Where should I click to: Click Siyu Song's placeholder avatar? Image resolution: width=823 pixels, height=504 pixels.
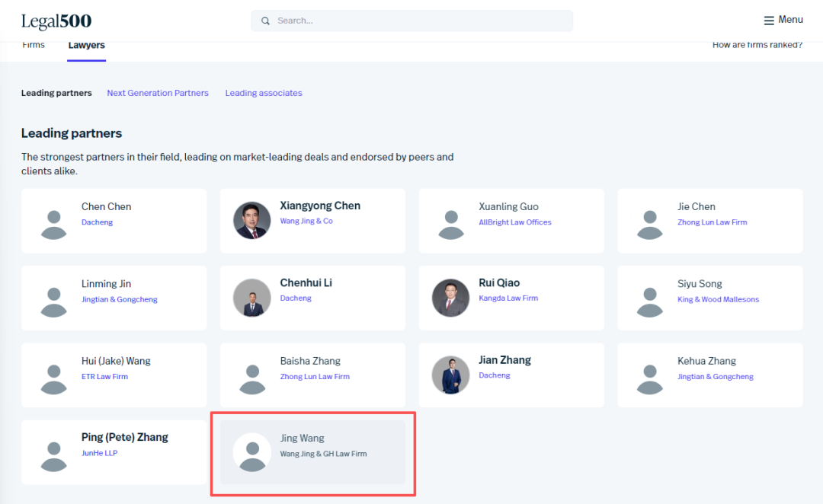pos(650,302)
